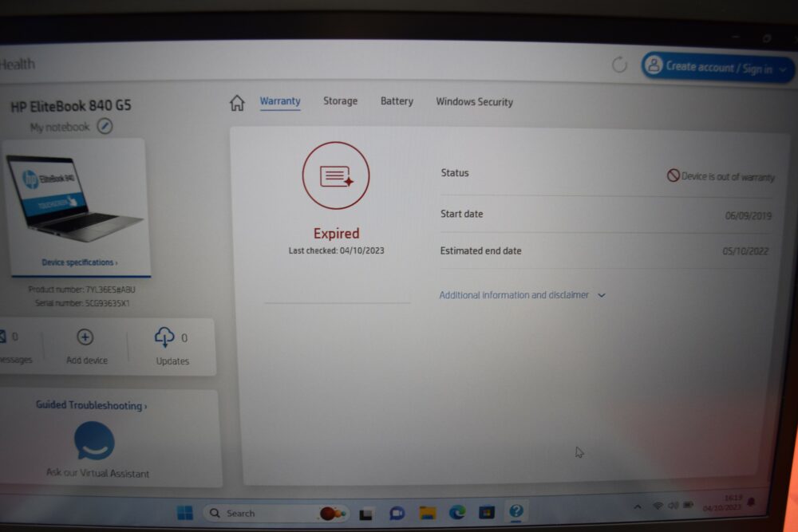Click the out-of-warranty prohibited status icon

[673, 175]
